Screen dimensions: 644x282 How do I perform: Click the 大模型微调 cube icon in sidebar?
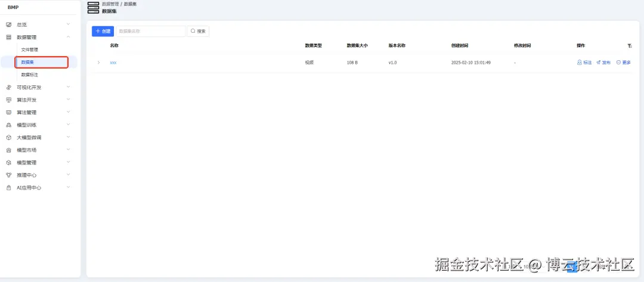coord(8,138)
